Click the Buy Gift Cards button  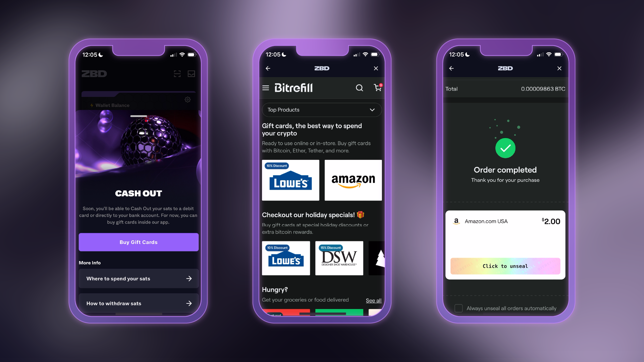point(139,242)
